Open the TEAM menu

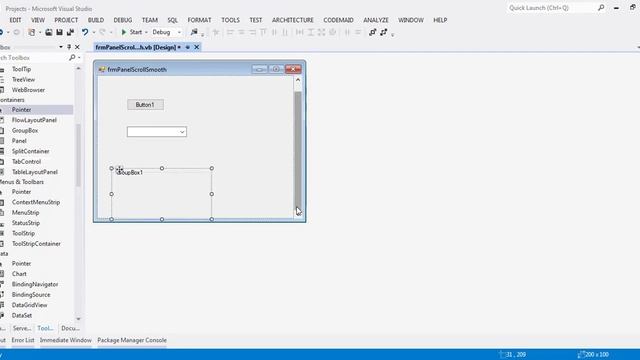pos(150,20)
